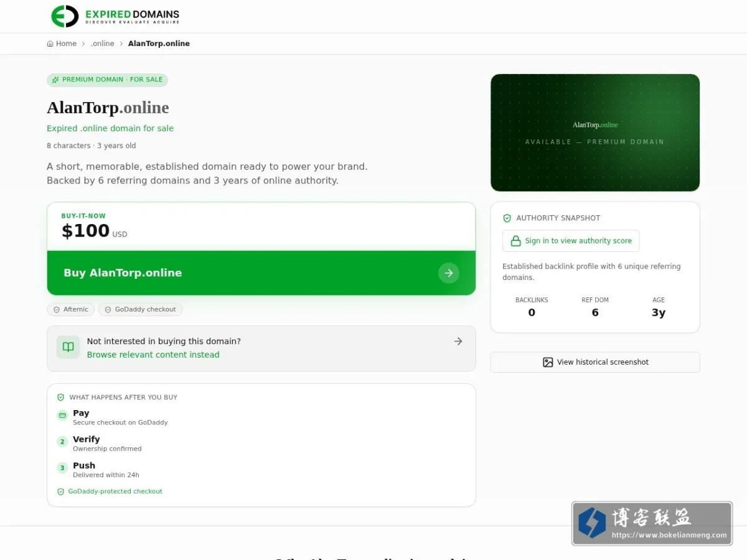This screenshot has height=560, width=747.
Task: Click the Buy AlanTorp.online button
Action: [261, 273]
